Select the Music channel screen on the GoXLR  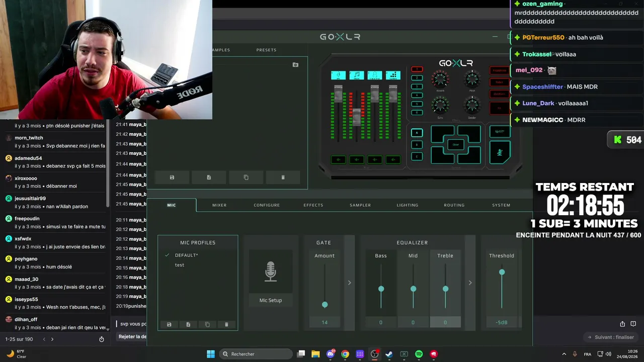357,75
